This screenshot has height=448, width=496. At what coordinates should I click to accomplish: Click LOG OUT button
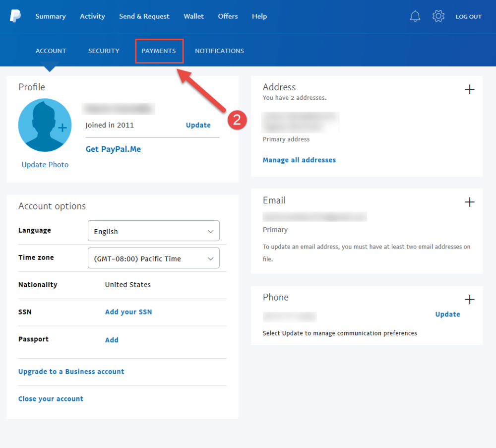tap(469, 17)
